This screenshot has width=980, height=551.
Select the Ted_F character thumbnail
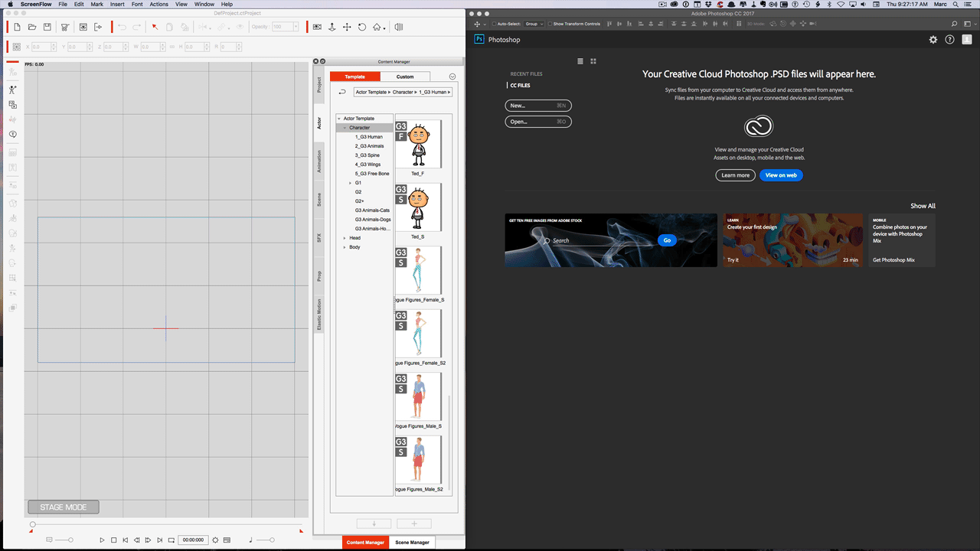418,144
